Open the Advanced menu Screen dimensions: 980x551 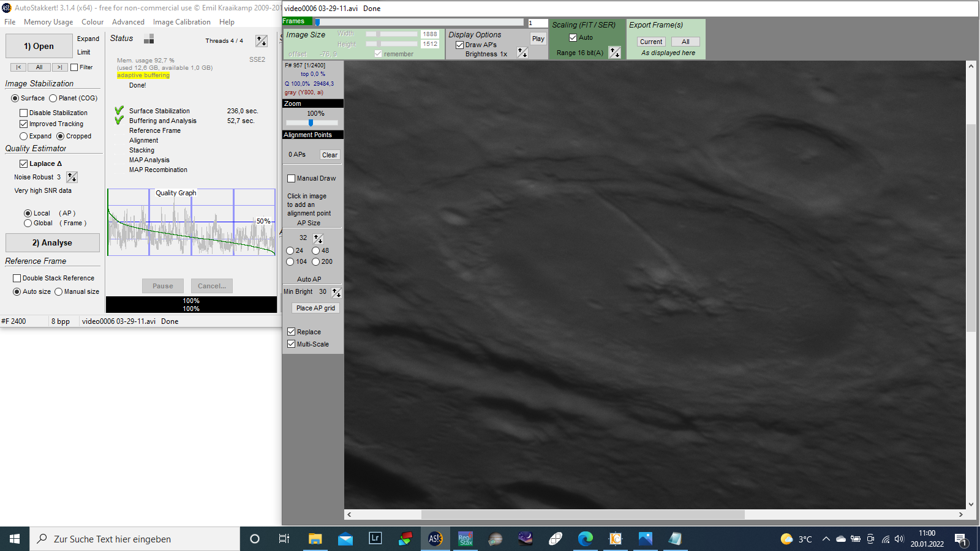tap(128, 22)
